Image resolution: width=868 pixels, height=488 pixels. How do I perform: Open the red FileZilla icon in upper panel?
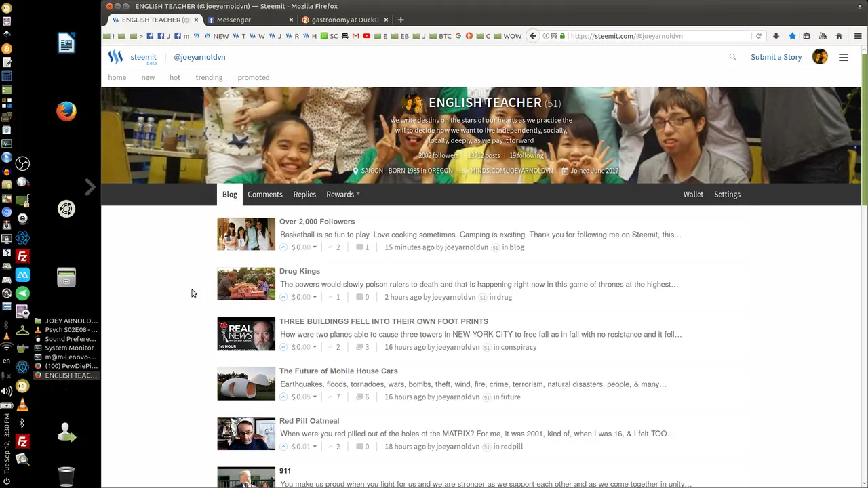[x=22, y=256]
